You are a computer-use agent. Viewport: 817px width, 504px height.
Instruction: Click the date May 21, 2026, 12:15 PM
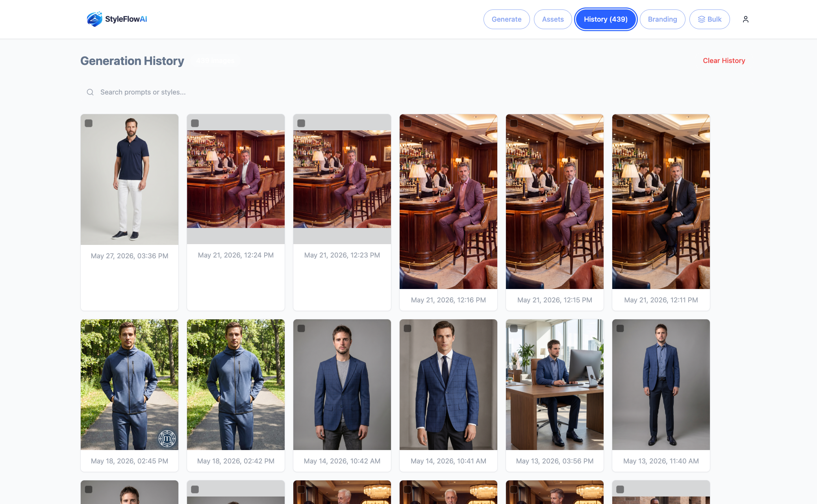coord(555,300)
